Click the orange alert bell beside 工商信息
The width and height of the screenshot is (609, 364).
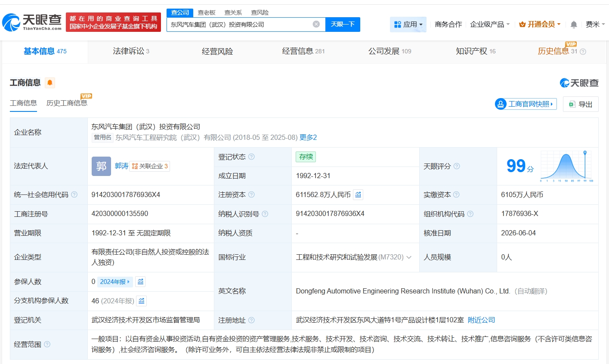pyautogui.click(x=50, y=83)
